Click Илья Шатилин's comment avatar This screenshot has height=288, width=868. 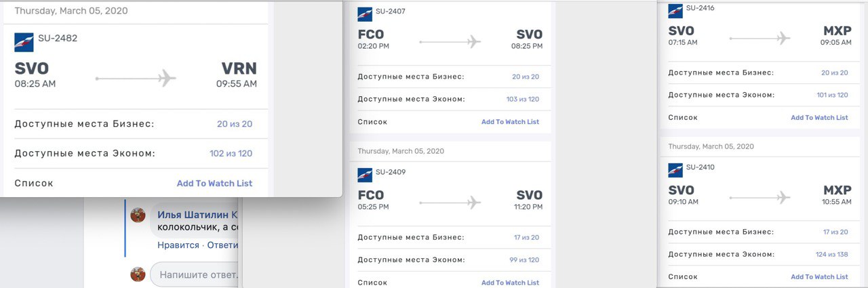(x=138, y=215)
